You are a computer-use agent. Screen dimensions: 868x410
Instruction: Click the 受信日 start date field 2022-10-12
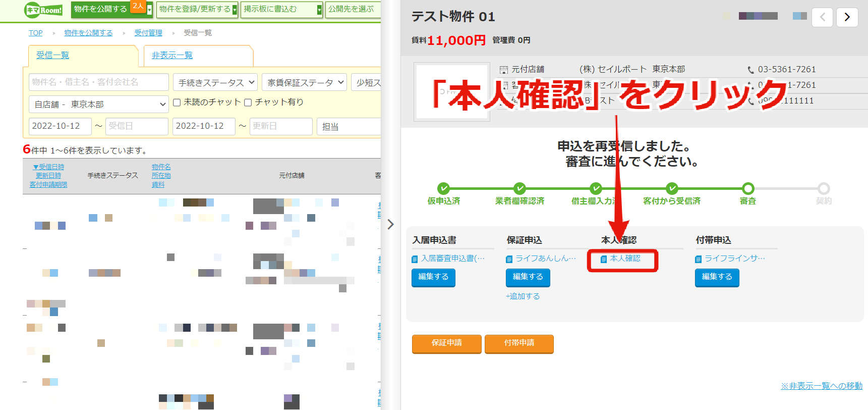click(60, 126)
